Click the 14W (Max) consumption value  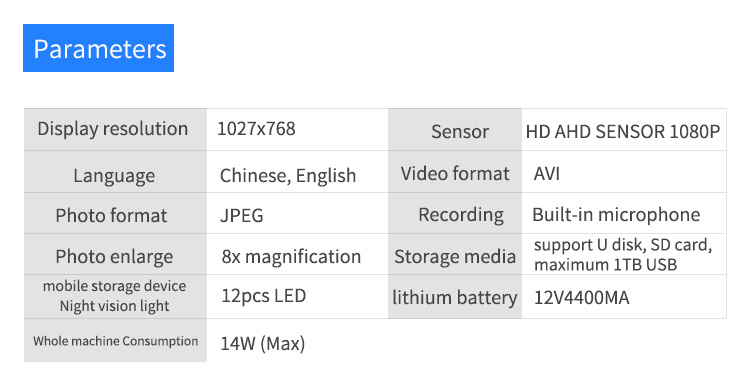263,344
